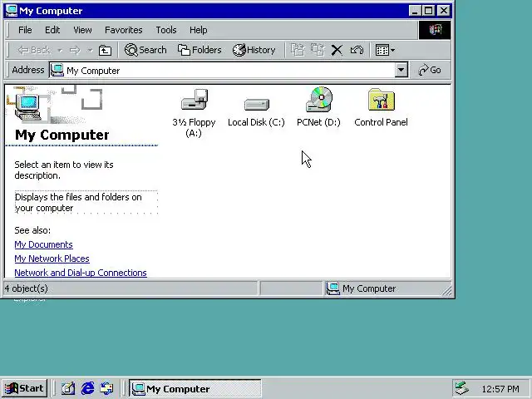Click the 12:57 PM taskbar clock
532x399 pixels.
click(500, 389)
